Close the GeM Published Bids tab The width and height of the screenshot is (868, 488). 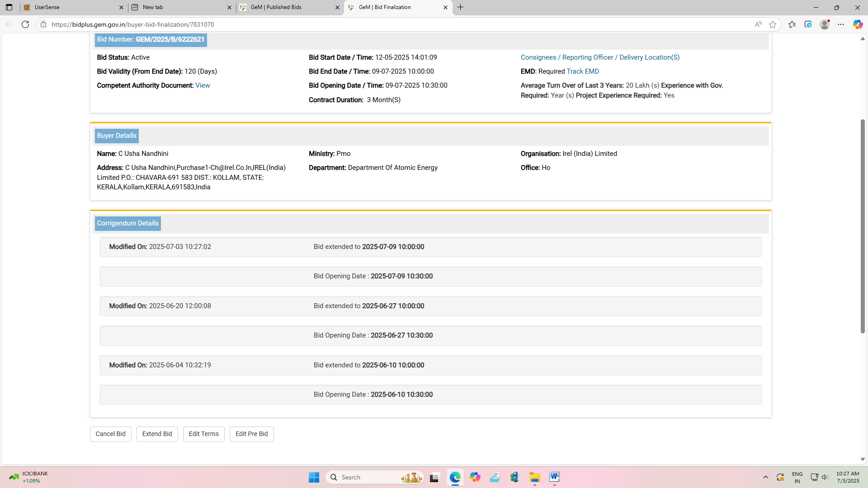point(337,7)
